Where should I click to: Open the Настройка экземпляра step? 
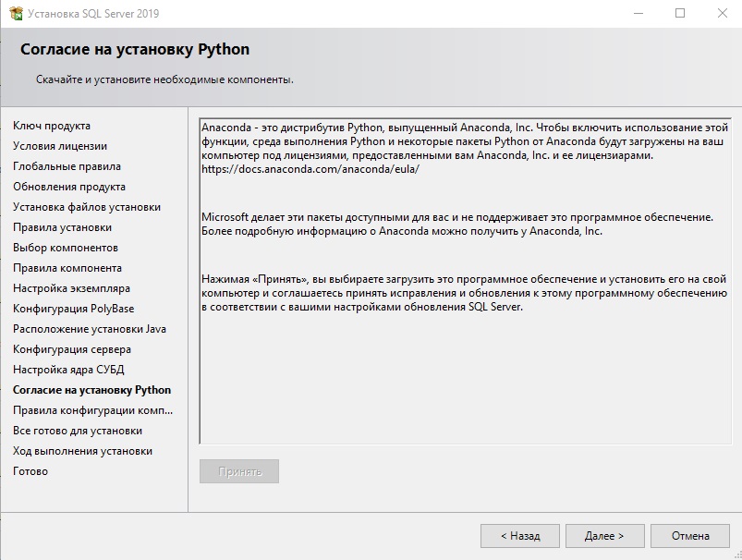71,288
